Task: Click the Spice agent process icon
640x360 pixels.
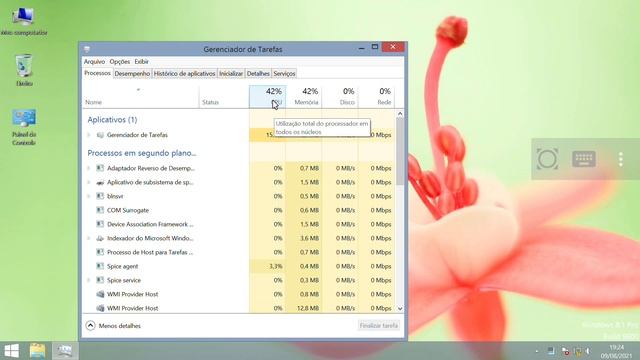Action: (x=100, y=266)
